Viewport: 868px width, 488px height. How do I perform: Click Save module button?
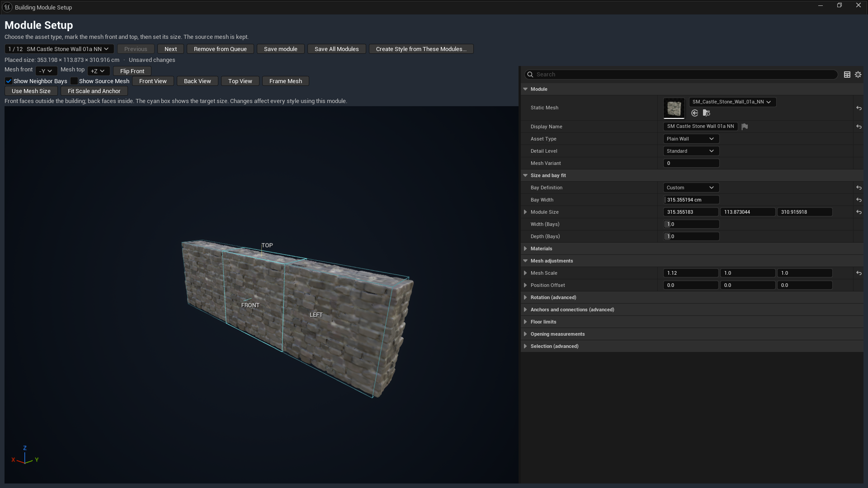coord(281,49)
